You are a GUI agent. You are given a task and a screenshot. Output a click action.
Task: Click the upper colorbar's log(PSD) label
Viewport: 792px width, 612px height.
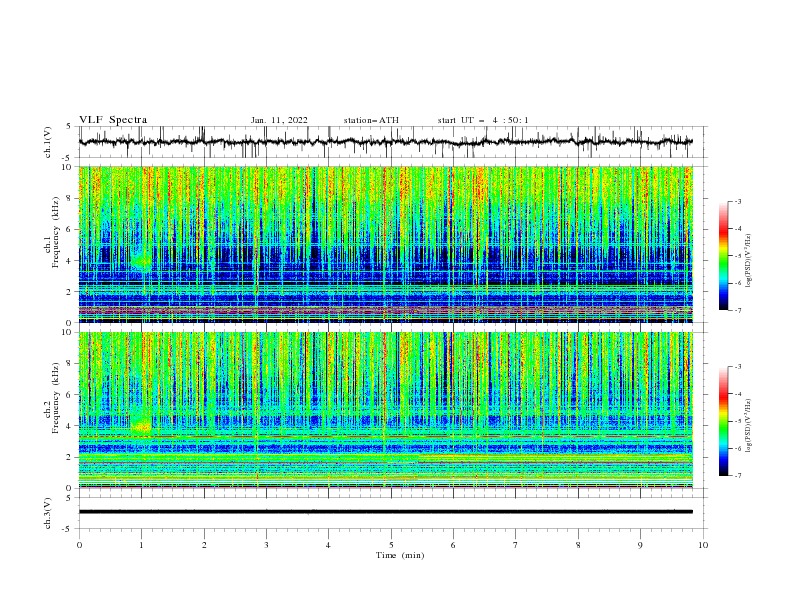click(749, 261)
